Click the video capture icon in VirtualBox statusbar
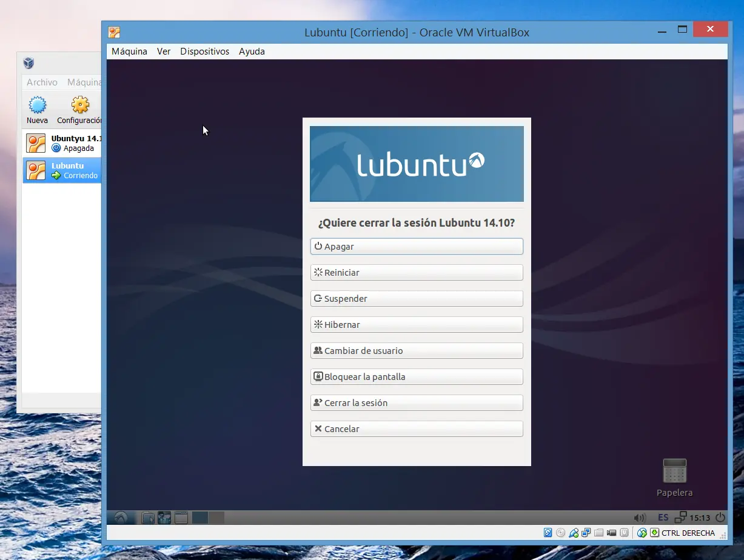744x560 pixels. click(611, 532)
